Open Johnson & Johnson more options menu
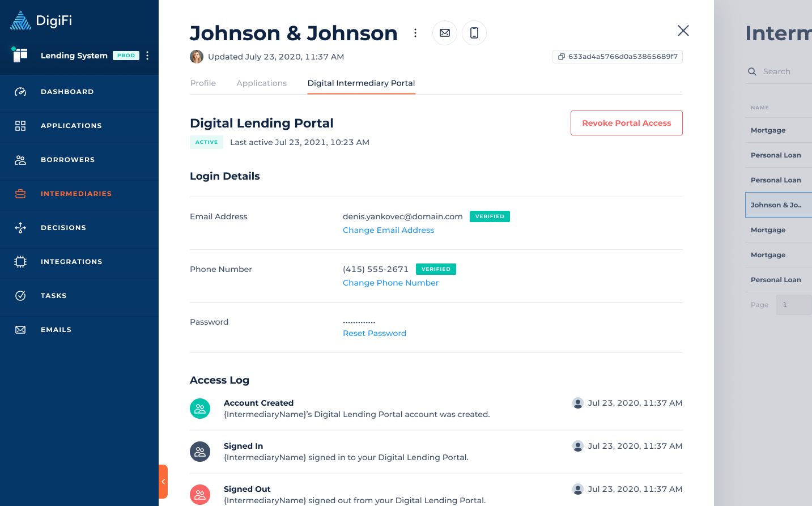The height and width of the screenshot is (506, 812). [x=415, y=33]
